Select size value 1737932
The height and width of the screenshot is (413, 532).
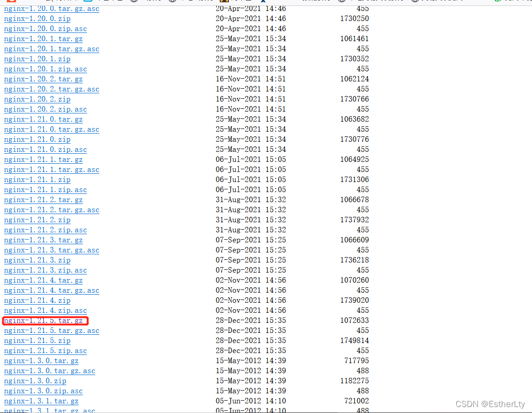coord(354,220)
